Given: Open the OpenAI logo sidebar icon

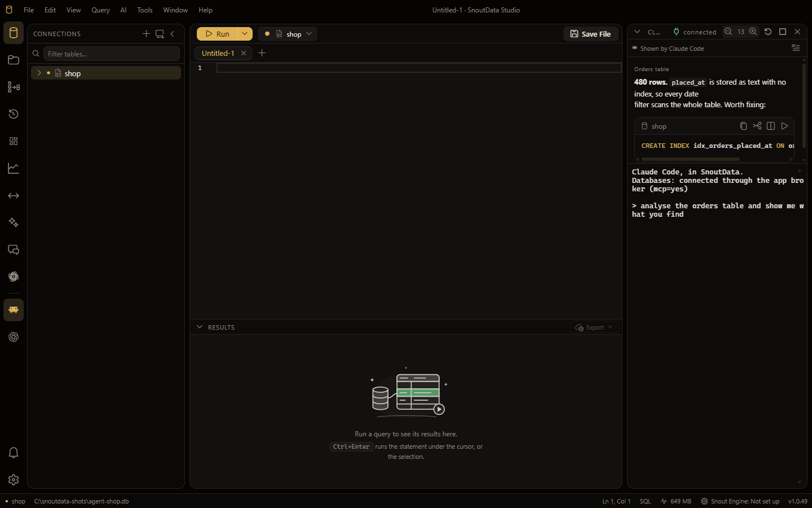Looking at the screenshot, I should (x=14, y=337).
